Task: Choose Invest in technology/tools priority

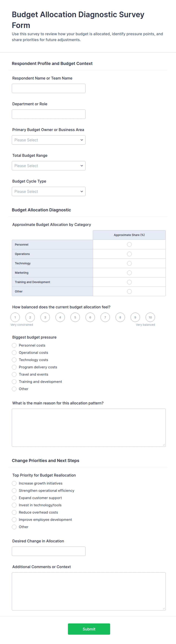Action: [14, 505]
